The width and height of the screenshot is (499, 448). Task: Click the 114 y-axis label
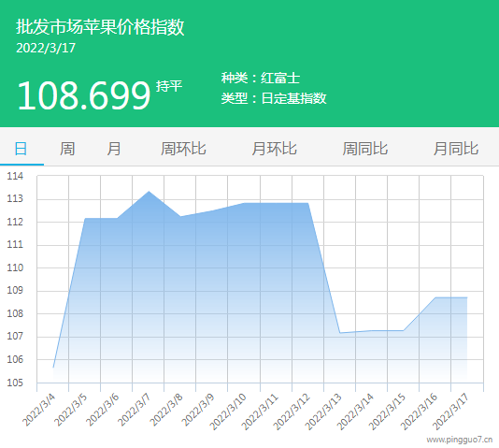tap(15, 176)
